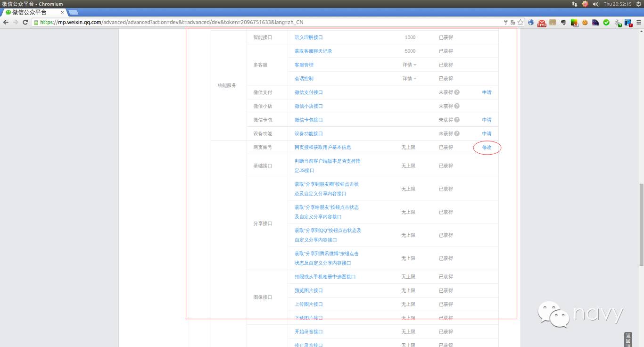The image size is (644, 347).
Task: Click the 返回顶部 back-to-top button
Action: click(628, 340)
